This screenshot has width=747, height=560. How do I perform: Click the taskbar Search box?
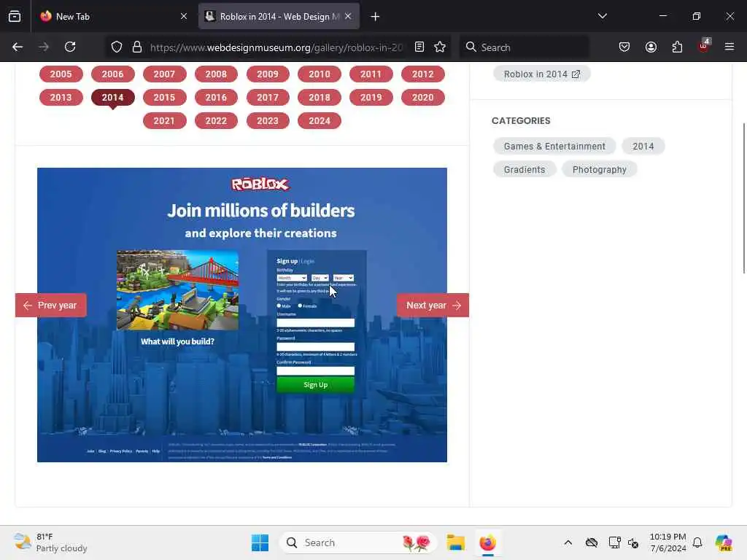click(x=358, y=542)
